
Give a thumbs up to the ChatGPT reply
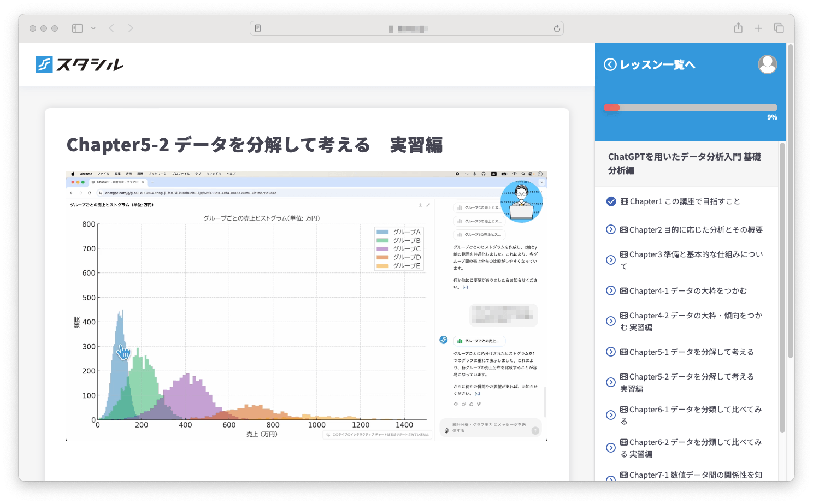coord(472,404)
